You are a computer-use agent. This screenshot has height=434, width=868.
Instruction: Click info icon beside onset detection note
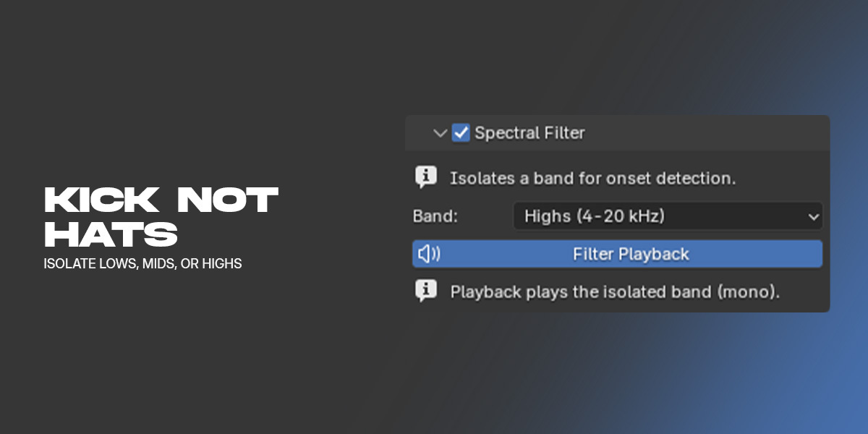click(425, 177)
